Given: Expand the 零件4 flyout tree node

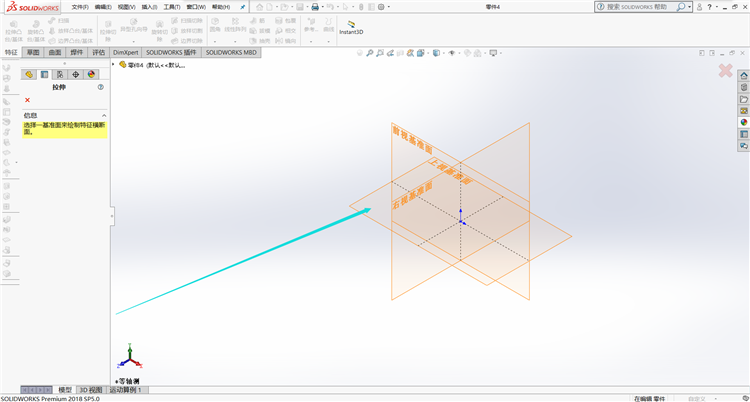Looking at the screenshot, I should [x=113, y=65].
